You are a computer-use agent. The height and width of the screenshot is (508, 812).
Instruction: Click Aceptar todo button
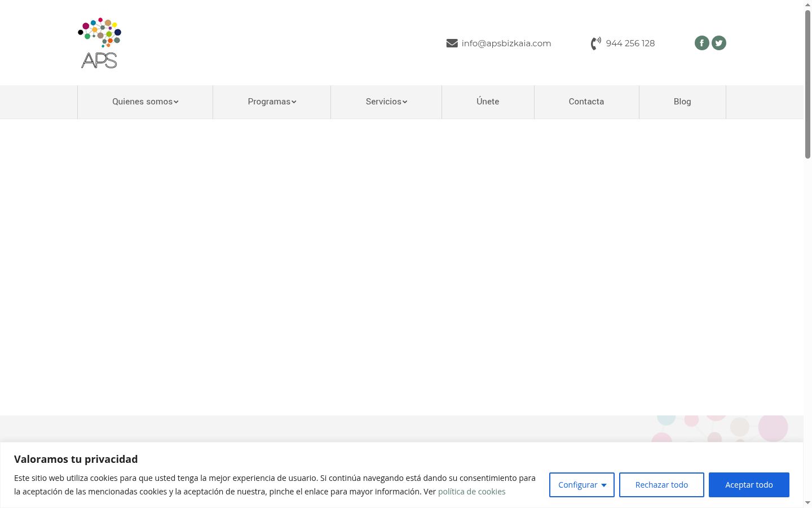point(749,485)
